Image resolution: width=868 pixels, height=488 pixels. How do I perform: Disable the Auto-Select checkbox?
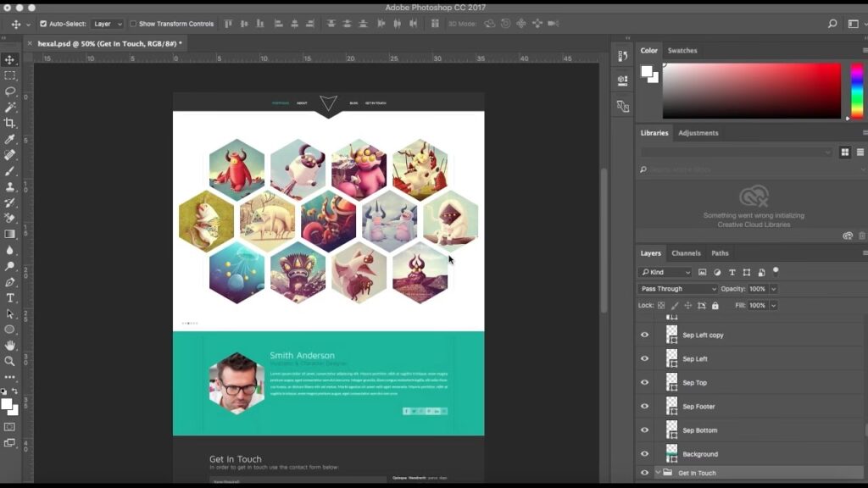pyautogui.click(x=43, y=24)
